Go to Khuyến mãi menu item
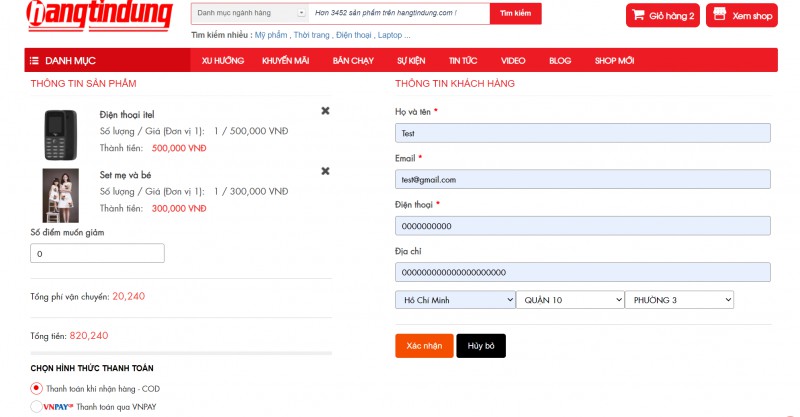Screen dimensions: 800x417 click(285, 61)
